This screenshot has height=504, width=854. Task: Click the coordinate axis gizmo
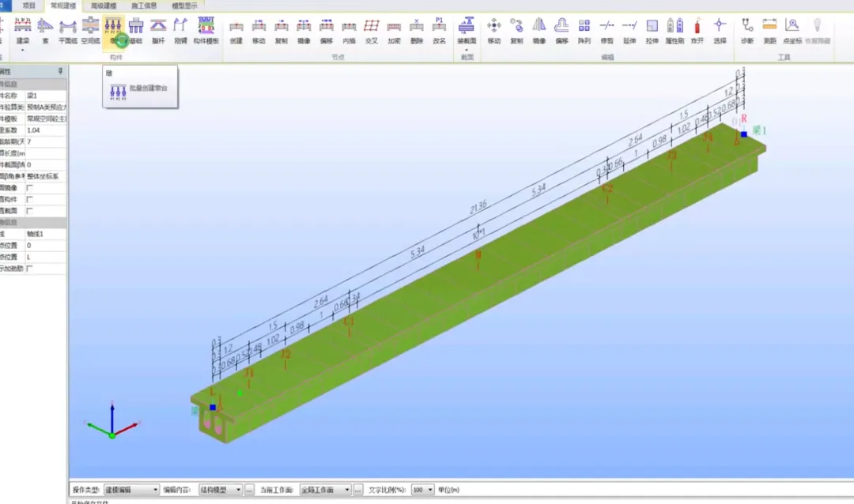coord(112,421)
